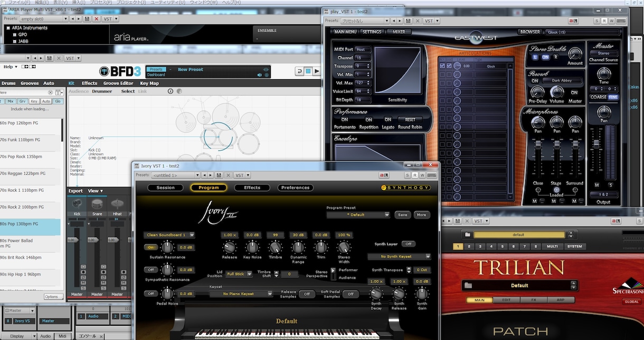Screen dimensions: 644x340
Task: Toggle Sympathetic Resonance Off button in Ivory
Action: pos(151,270)
